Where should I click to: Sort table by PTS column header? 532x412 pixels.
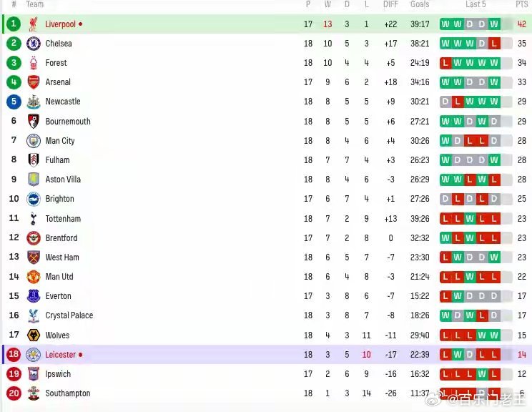tap(521, 4)
